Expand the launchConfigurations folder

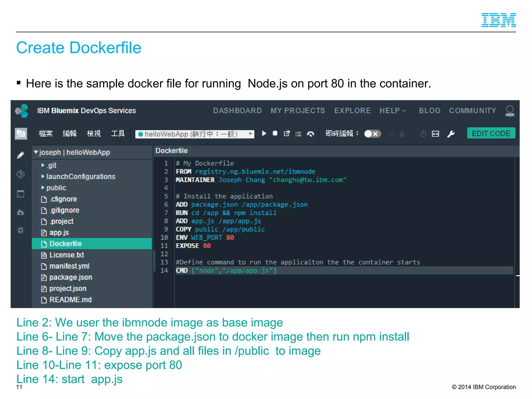click(x=43, y=176)
